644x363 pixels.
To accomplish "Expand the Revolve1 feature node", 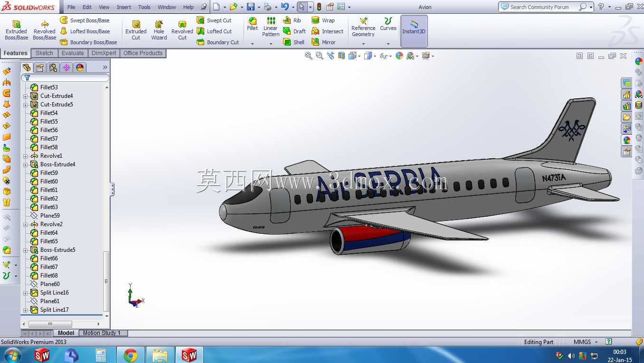I will click(26, 156).
